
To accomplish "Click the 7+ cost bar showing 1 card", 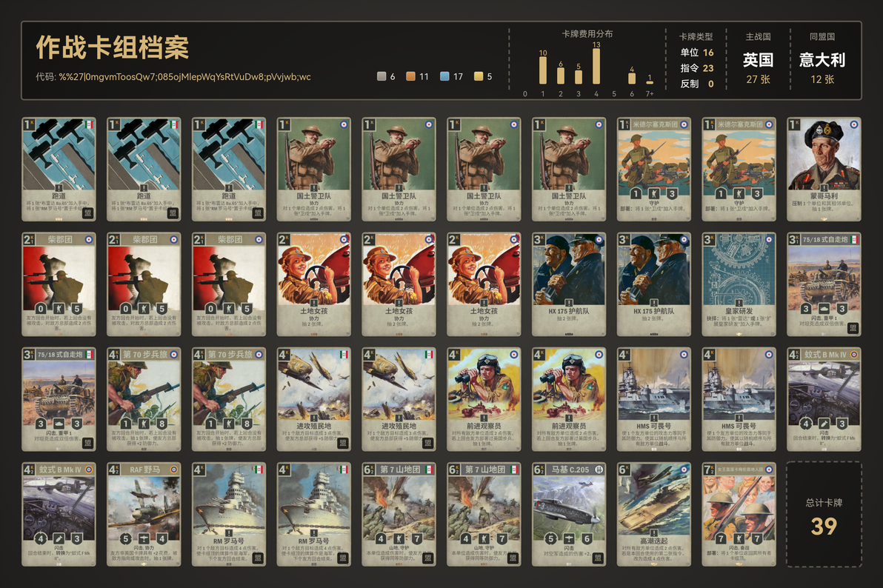I will click(650, 83).
